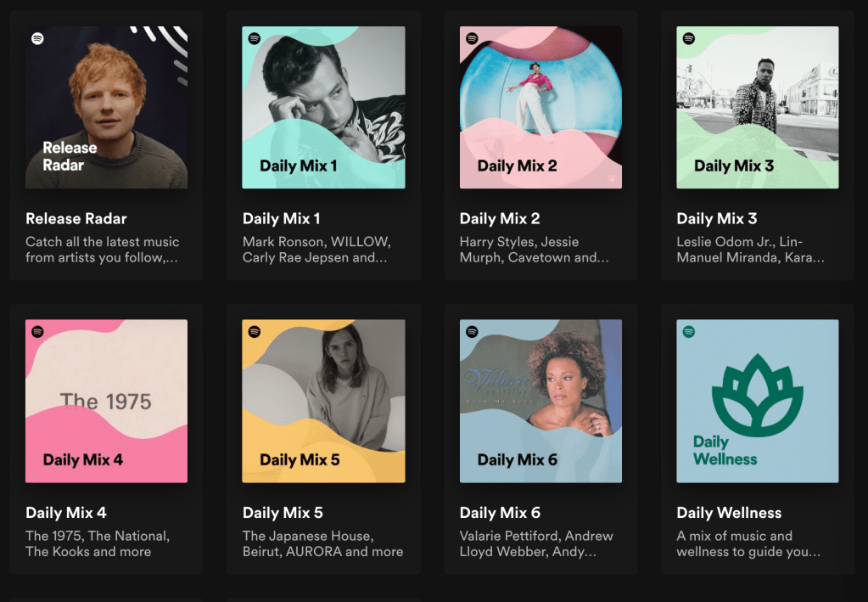Image resolution: width=868 pixels, height=602 pixels.
Task: Open The 1975 Daily Mix 4 cover
Action: (106, 401)
